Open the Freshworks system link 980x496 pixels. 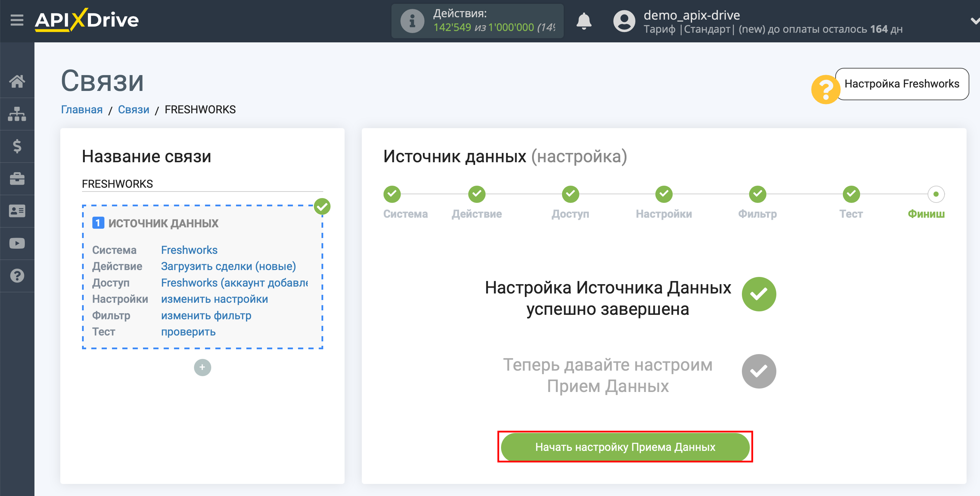(189, 250)
